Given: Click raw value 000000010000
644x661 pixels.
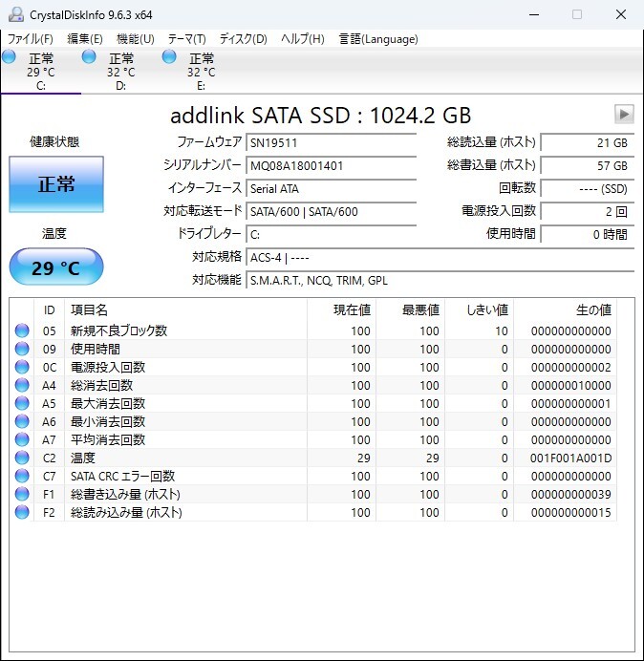Looking at the screenshot, I should 570,385.
